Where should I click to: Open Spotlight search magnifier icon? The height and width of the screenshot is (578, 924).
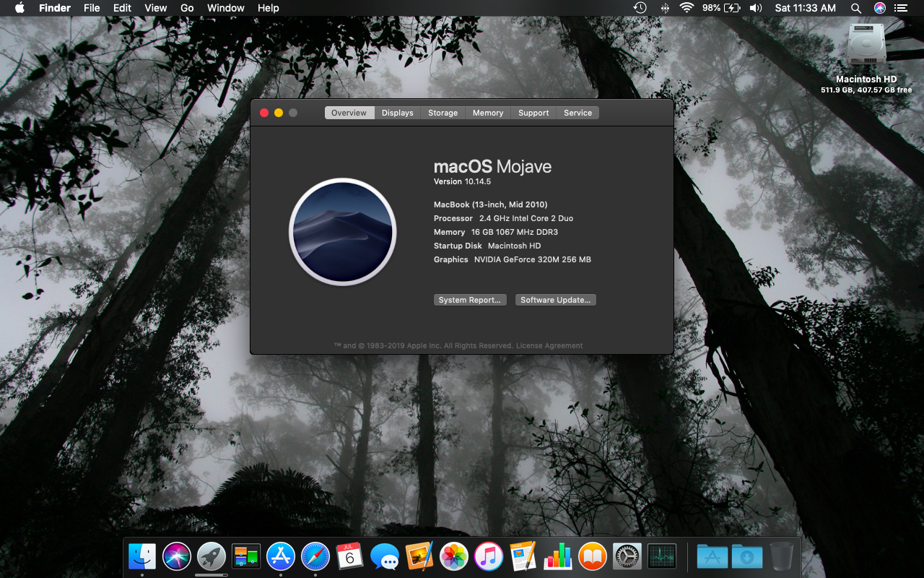tap(856, 8)
